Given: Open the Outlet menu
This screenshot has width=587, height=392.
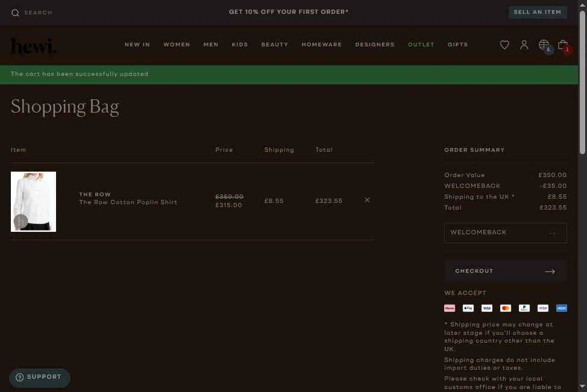Looking at the screenshot, I should 421,45.
